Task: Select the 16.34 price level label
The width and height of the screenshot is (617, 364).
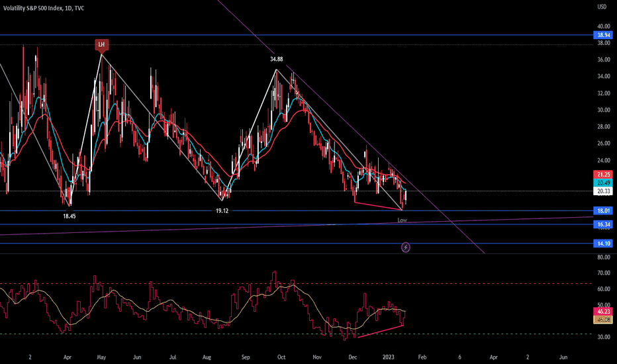Action: [x=603, y=224]
